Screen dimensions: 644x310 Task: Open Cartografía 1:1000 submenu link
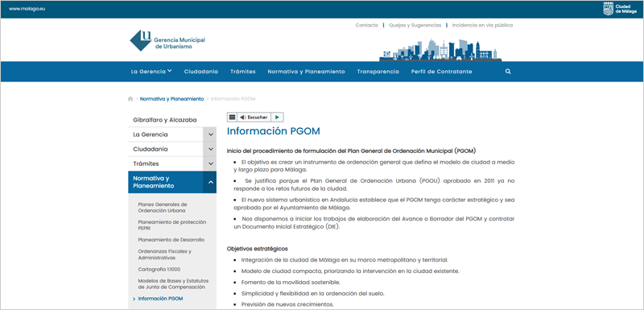click(159, 270)
